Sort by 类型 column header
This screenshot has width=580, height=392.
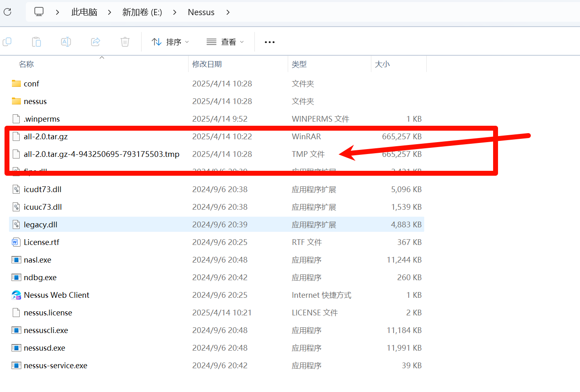(x=299, y=64)
